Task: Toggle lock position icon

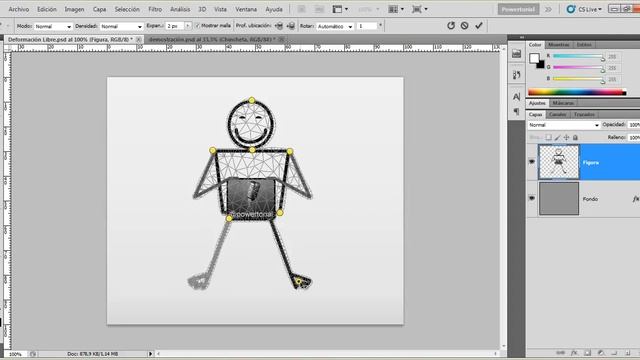Action: [566, 138]
